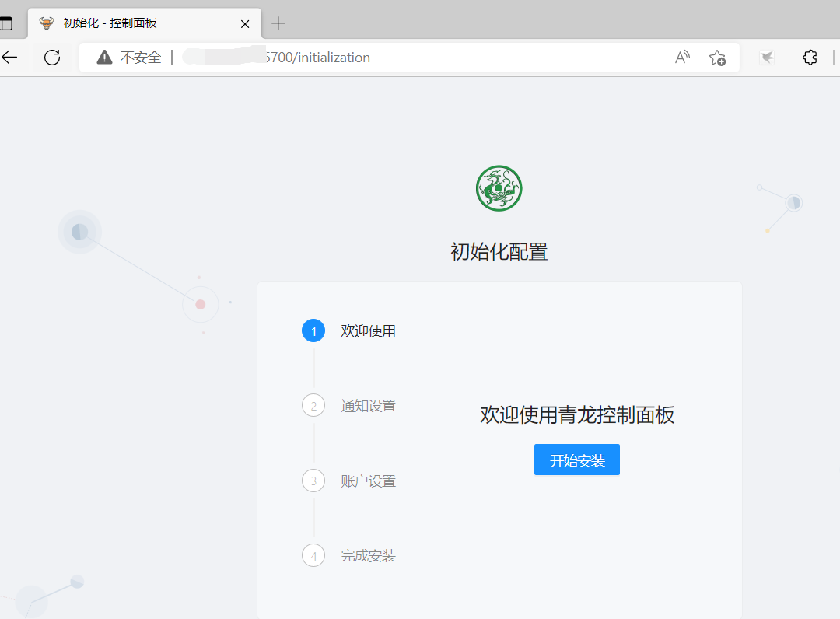Click the 不安全 security label
This screenshot has height=619, width=840.
coord(140,58)
